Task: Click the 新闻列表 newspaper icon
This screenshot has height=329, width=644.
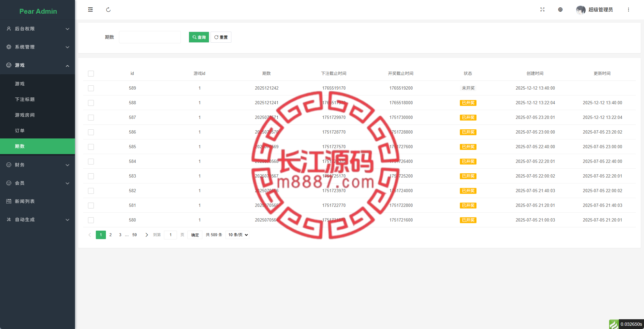Action: coord(9,201)
